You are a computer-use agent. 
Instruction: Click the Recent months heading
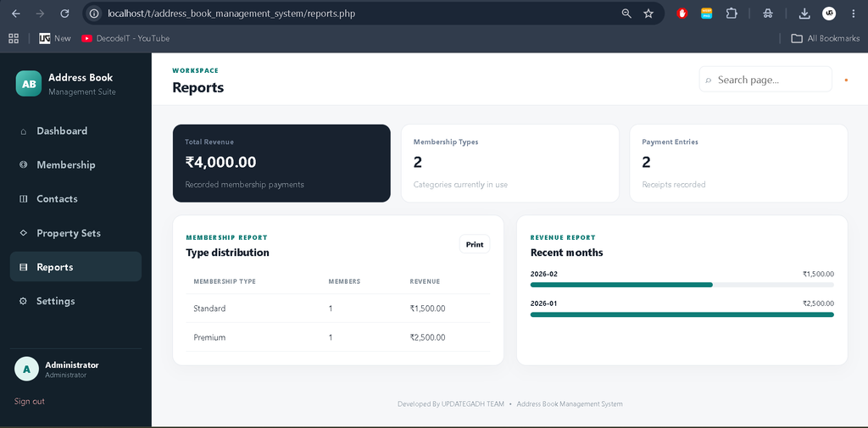(x=567, y=253)
